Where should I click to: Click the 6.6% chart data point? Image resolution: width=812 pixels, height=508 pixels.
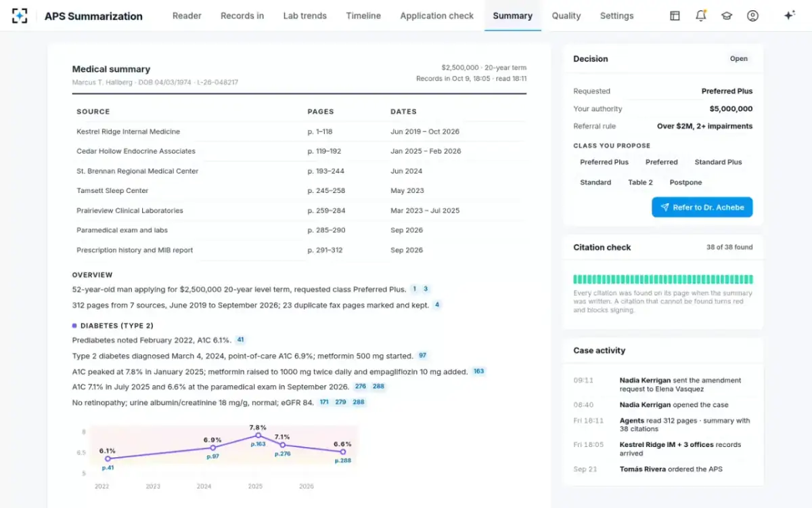pyautogui.click(x=342, y=452)
